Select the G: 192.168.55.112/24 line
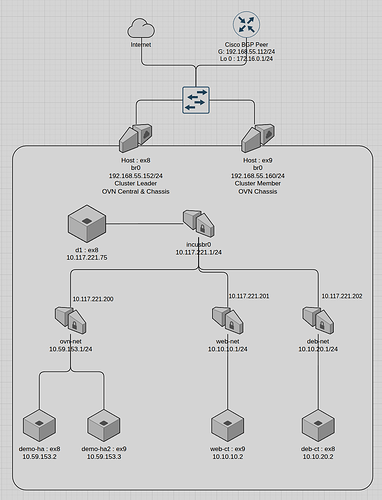Image resolution: width=382 pixels, height=500 pixels. tap(246, 52)
